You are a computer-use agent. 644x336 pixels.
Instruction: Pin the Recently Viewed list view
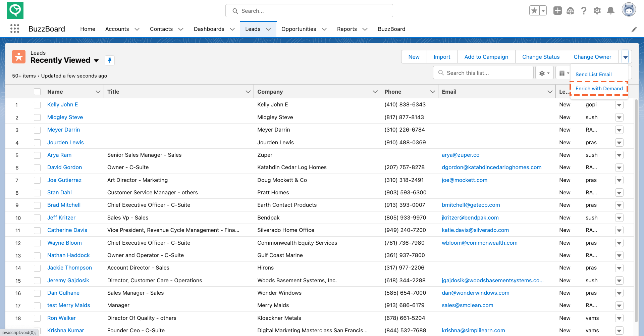pyautogui.click(x=110, y=60)
